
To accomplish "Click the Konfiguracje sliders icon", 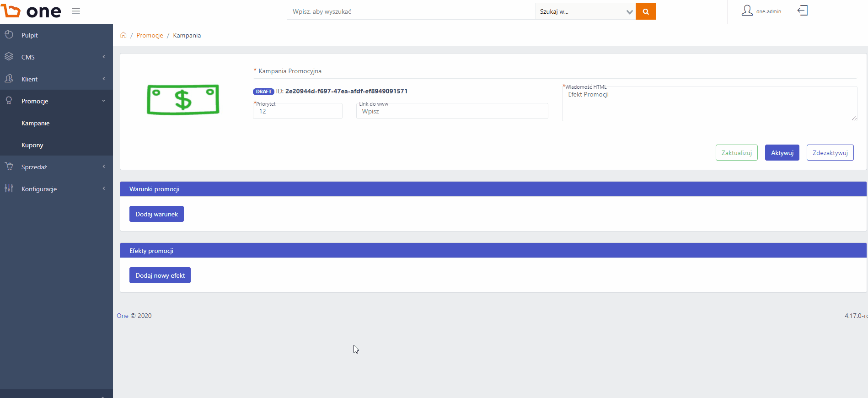I will click(x=9, y=188).
